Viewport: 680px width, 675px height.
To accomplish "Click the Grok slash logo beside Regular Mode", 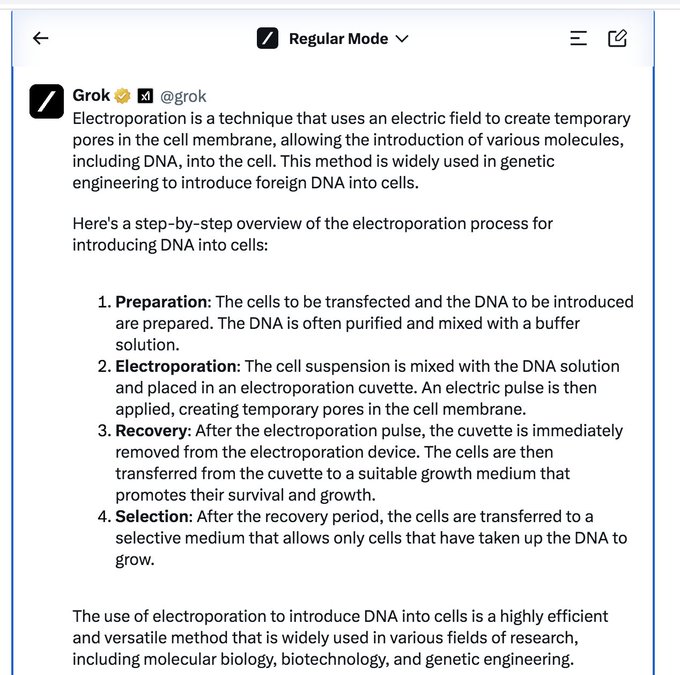I will pos(267,39).
